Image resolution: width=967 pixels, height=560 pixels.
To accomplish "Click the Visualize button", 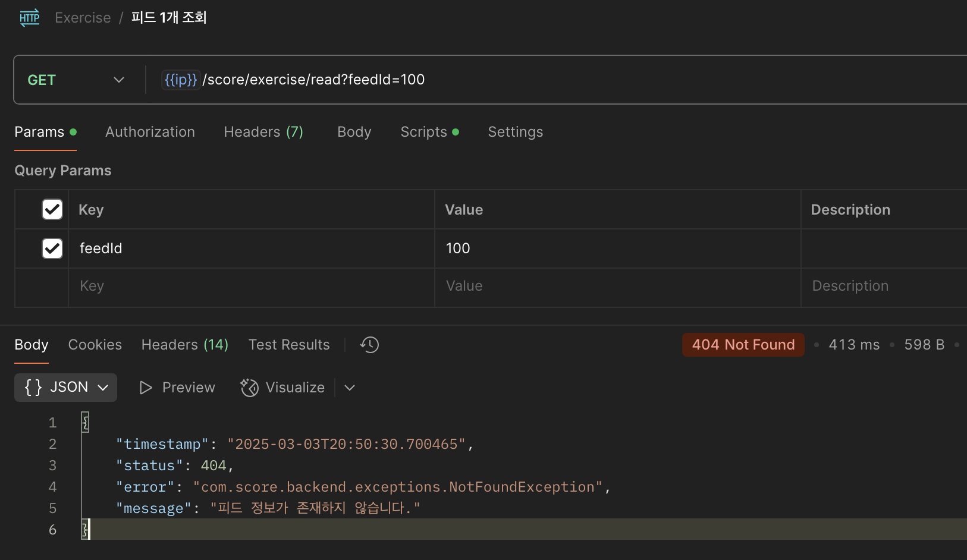I will (282, 388).
